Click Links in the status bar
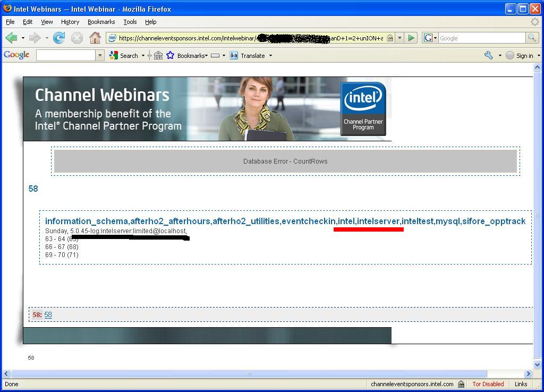Image resolution: width=544 pixels, height=392 pixels. (521, 384)
